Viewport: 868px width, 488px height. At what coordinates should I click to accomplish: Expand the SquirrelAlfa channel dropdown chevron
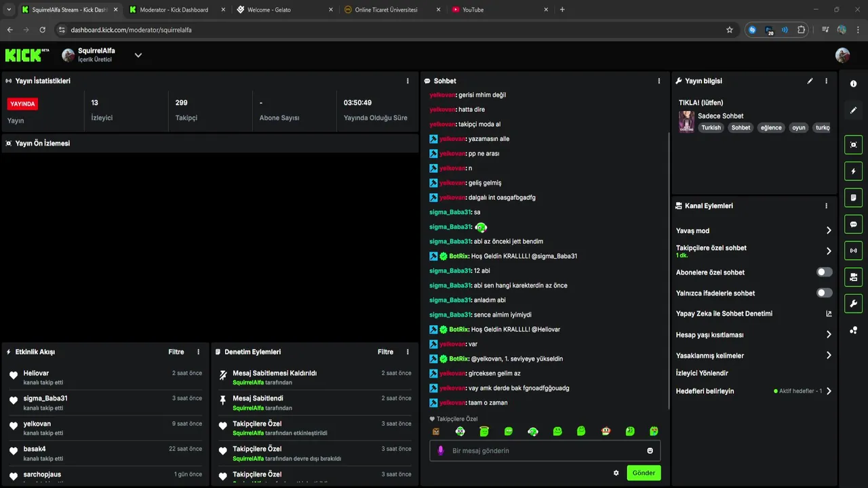point(138,55)
